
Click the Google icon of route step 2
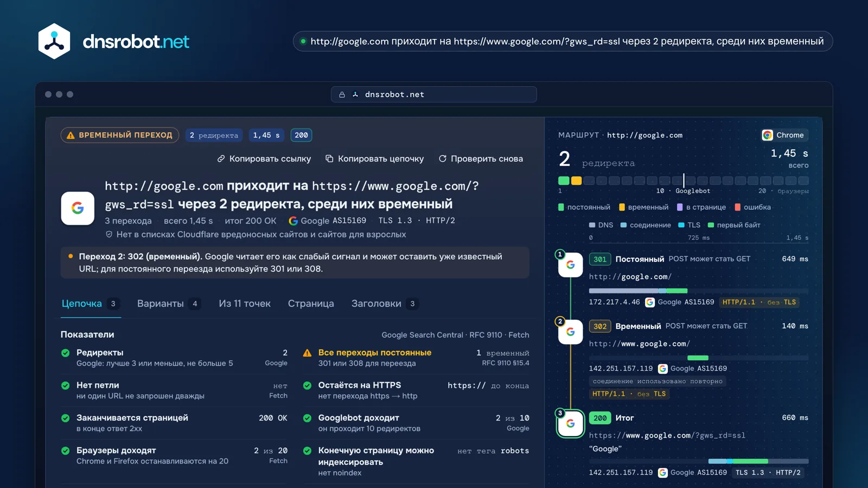[x=571, y=332]
